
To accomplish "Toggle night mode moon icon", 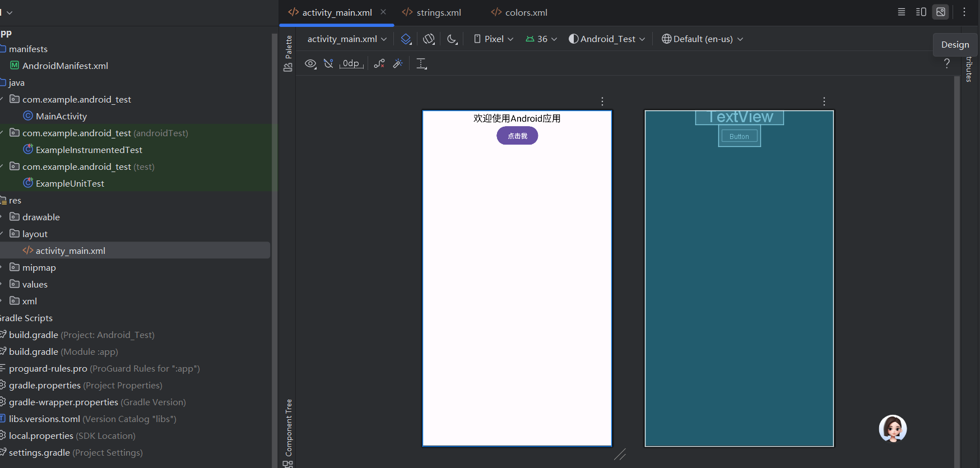I will 452,39.
